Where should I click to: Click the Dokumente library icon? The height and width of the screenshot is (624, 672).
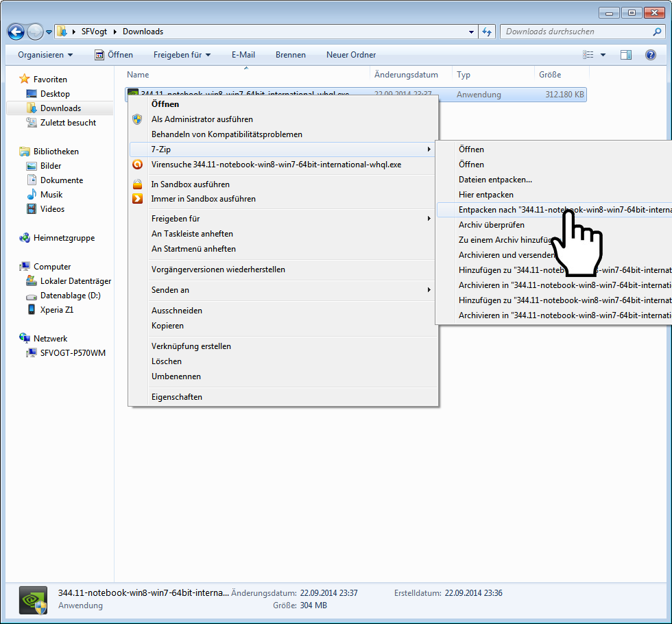[x=32, y=180]
